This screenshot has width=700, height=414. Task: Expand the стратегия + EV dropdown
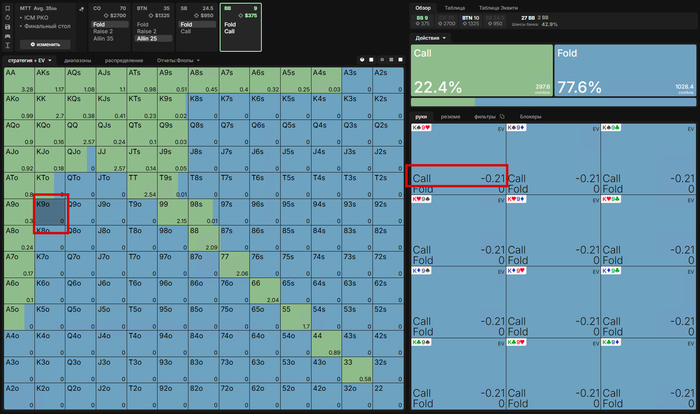29,60
